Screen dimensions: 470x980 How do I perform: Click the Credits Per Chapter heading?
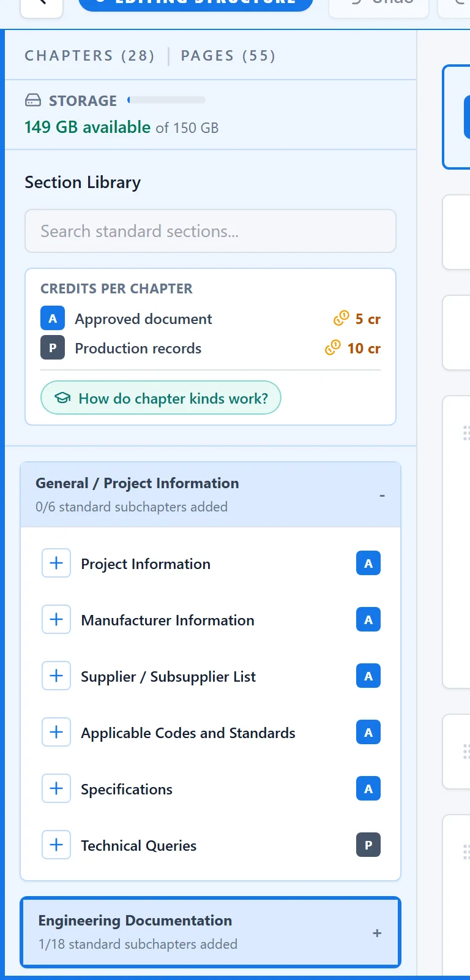point(116,288)
